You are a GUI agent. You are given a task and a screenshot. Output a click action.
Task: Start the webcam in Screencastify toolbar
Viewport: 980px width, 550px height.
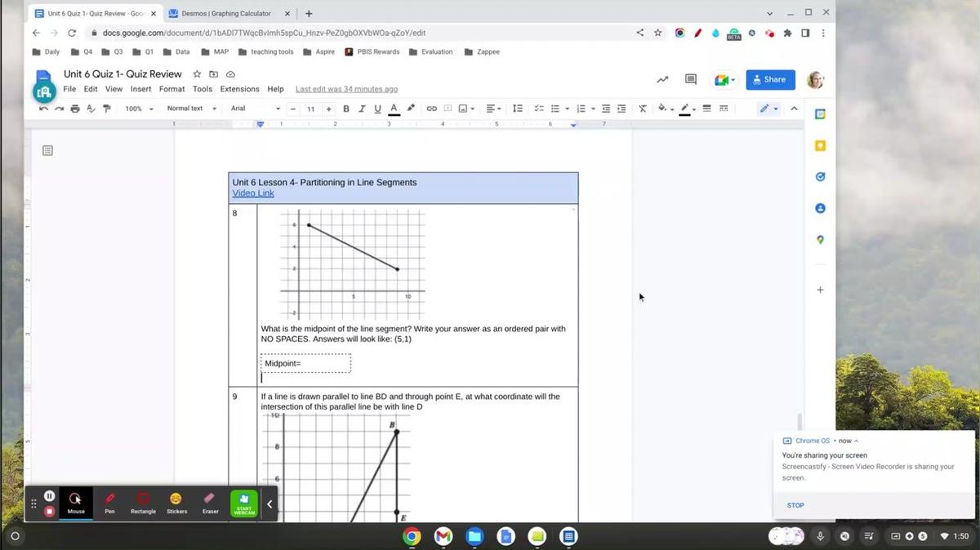pyautogui.click(x=244, y=503)
